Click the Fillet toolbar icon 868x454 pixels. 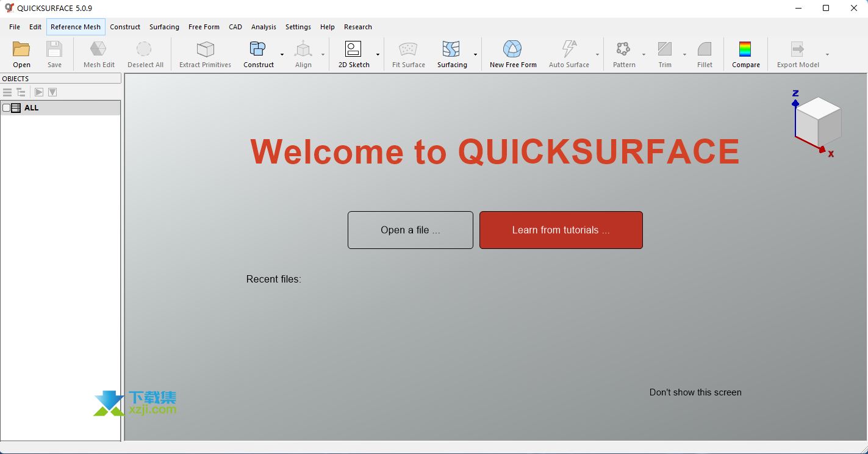[x=705, y=49]
